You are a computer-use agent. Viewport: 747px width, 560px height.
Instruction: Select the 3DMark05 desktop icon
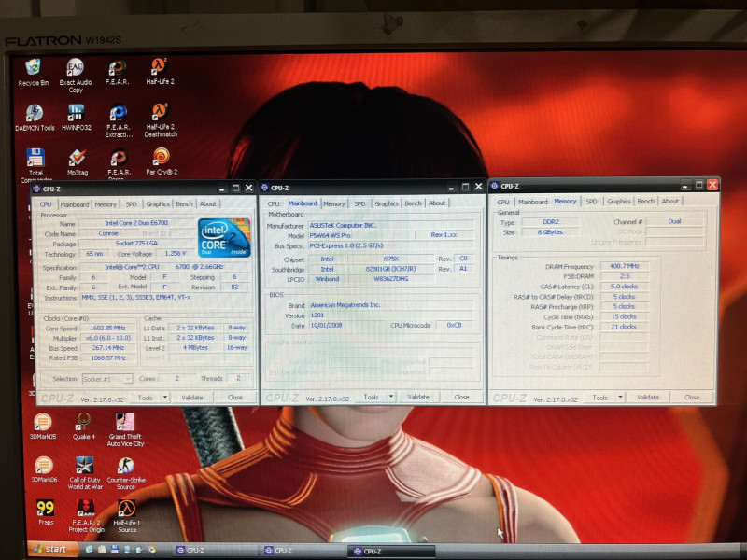tap(43, 427)
